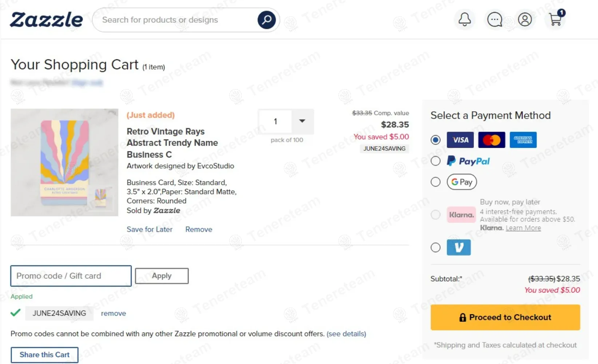
Task: Select the Google Pay radio button
Action: click(x=436, y=182)
